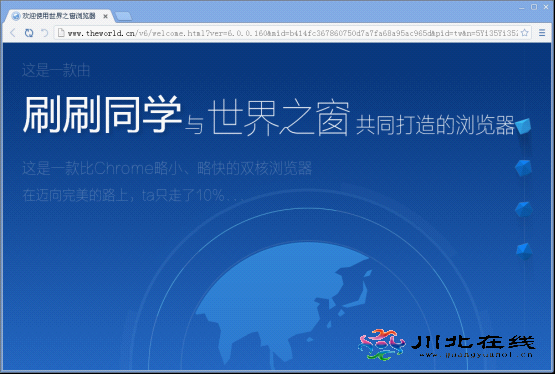
Task: Reload the page with the refresh icon
Action: pos(29,33)
